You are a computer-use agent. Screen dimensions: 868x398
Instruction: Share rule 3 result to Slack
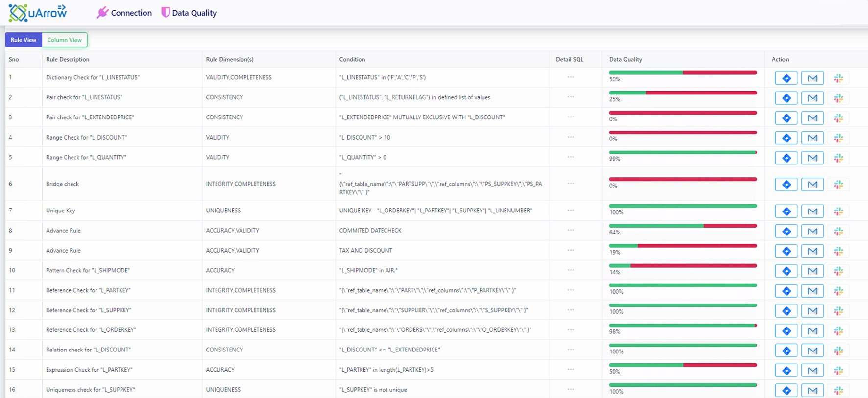[838, 118]
